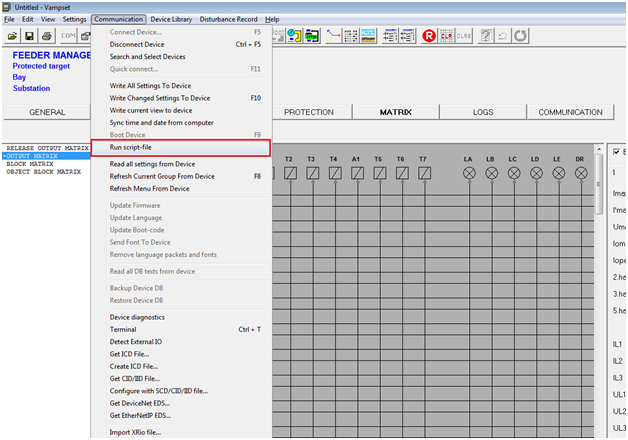This screenshot has width=628, height=440.
Task: Open the Device Library menu
Action: [x=171, y=19]
